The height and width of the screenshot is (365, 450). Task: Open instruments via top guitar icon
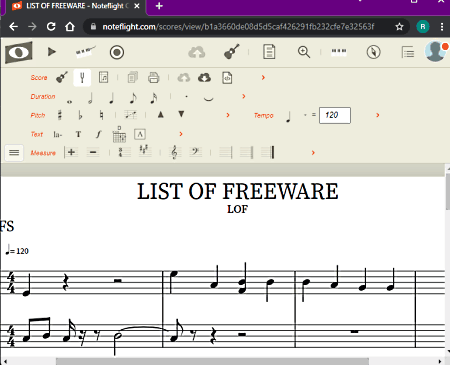coord(232,52)
